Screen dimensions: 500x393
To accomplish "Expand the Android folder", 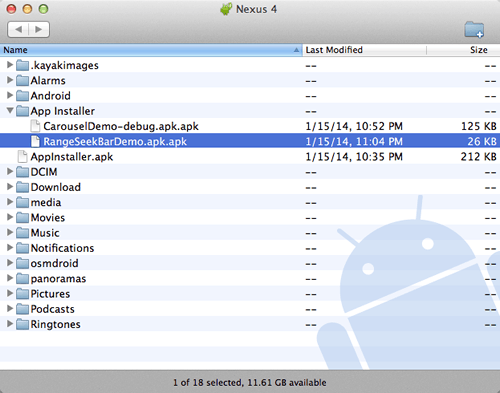I will (x=10, y=95).
